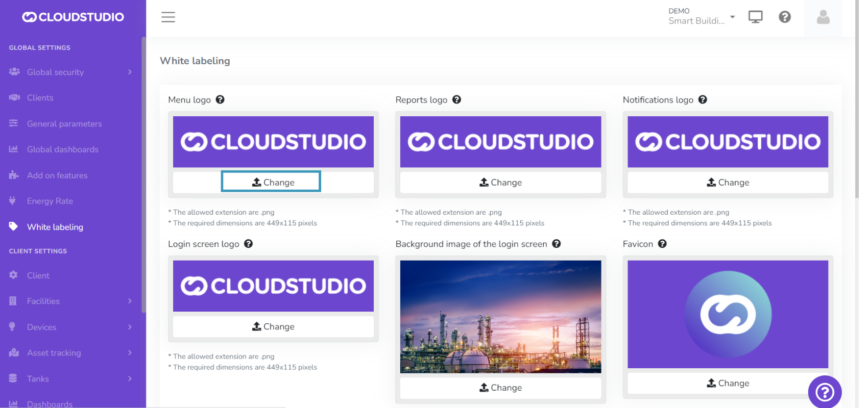Click the help icon beside Reports logo
The width and height of the screenshot is (868, 408).
tap(456, 99)
